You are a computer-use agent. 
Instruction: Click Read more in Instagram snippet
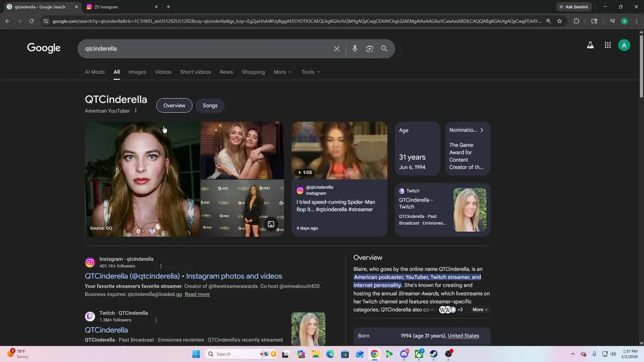pos(197,294)
